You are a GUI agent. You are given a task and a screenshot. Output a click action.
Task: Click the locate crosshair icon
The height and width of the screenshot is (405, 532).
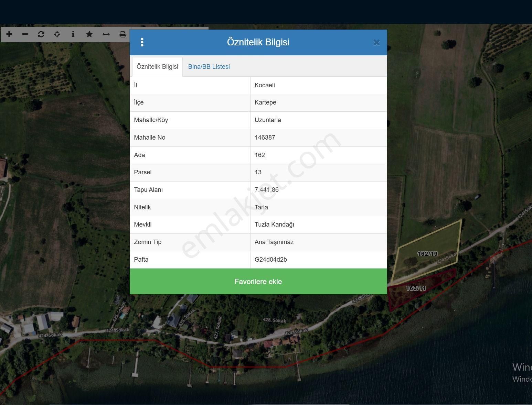pyautogui.click(x=57, y=34)
